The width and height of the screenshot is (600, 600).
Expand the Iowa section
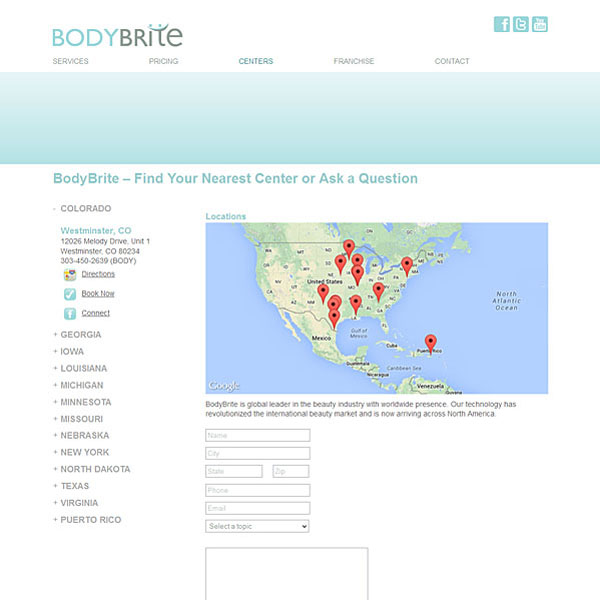coord(68,352)
